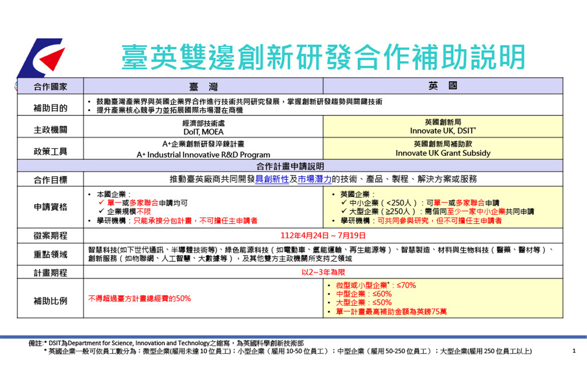The image size is (587, 392).
Task: Select the 主政機關 row label
Action: pos(50,130)
